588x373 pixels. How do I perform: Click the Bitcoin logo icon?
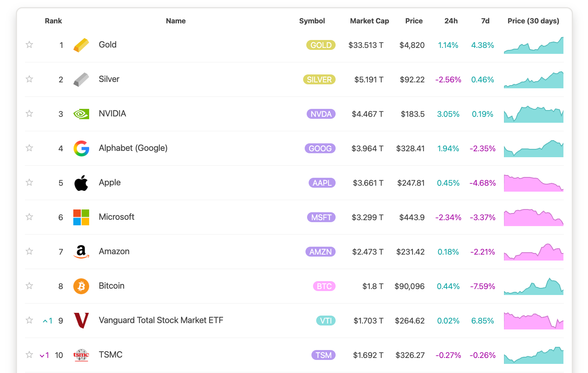click(x=81, y=286)
